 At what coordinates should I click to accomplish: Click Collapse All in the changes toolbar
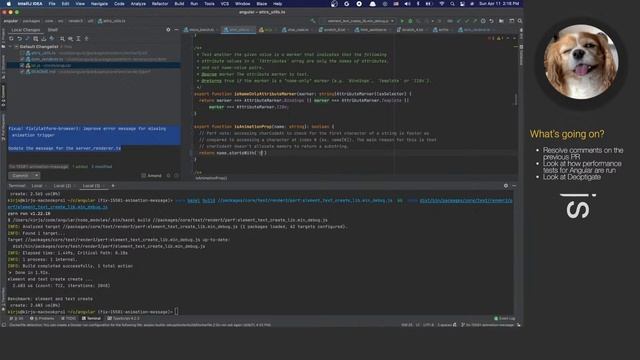tap(87, 39)
